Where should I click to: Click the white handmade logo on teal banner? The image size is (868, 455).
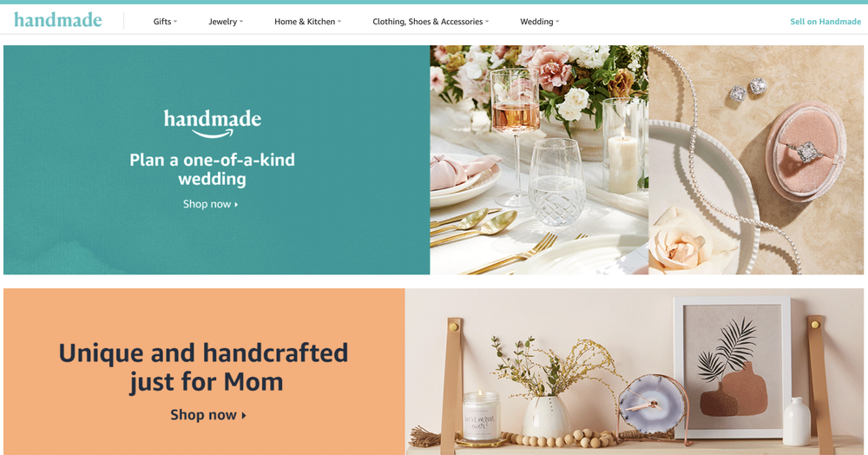(x=213, y=123)
